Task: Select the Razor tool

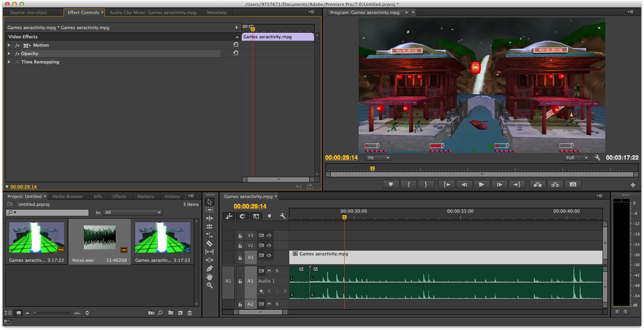Action: click(x=209, y=243)
